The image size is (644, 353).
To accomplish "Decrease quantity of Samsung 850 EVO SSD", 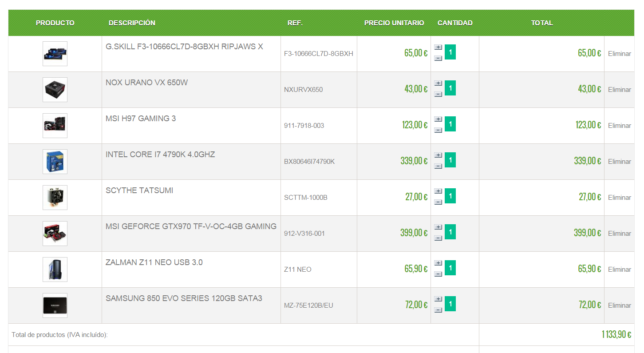I will (x=438, y=310).
